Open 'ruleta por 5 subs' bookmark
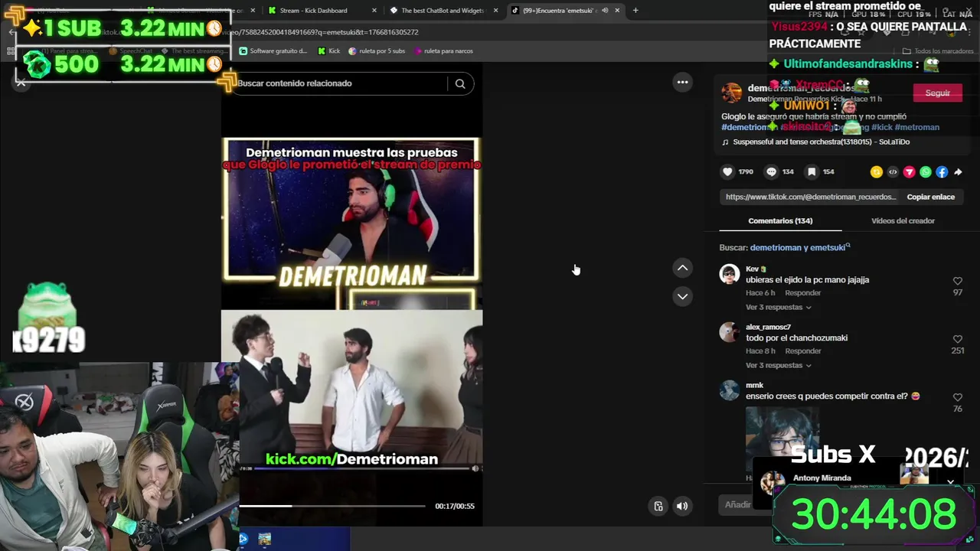 point(377,51)
